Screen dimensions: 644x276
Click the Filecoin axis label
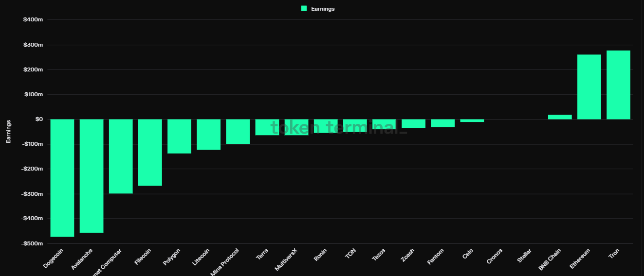pyautogui.click(x=143, y=257)
